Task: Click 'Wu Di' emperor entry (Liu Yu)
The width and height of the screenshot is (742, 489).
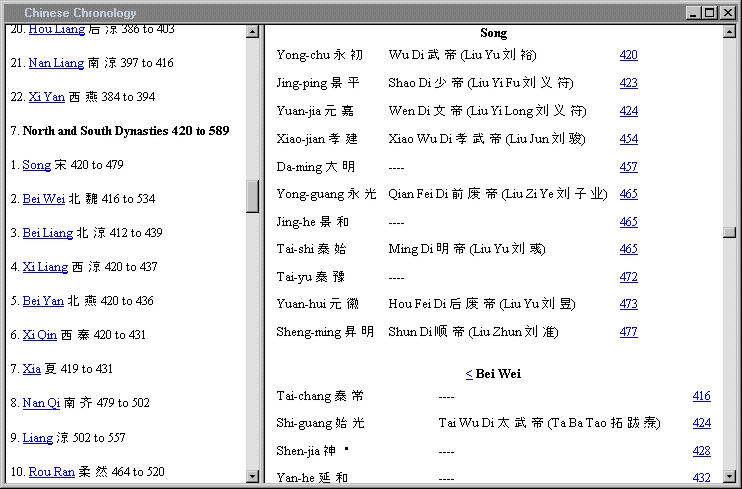Action: point(462,55)
